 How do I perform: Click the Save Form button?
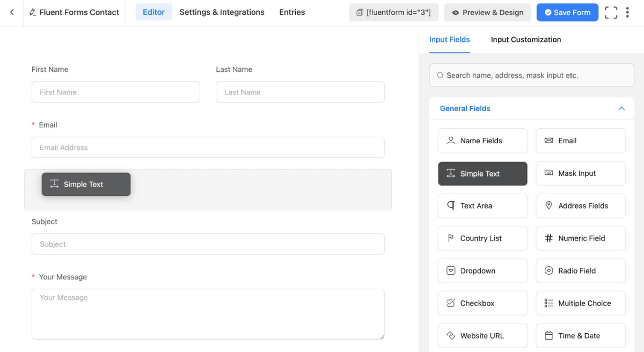[567, 12]
